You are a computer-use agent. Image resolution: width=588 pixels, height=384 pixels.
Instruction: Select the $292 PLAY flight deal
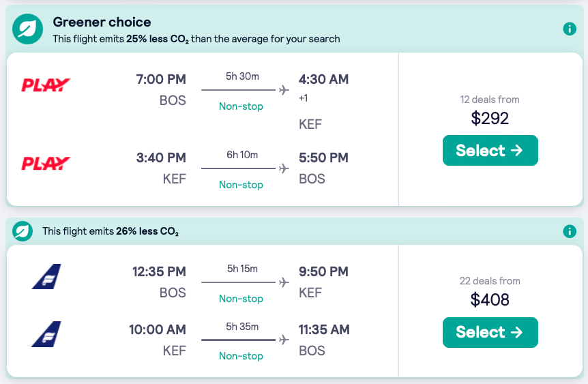490,151
